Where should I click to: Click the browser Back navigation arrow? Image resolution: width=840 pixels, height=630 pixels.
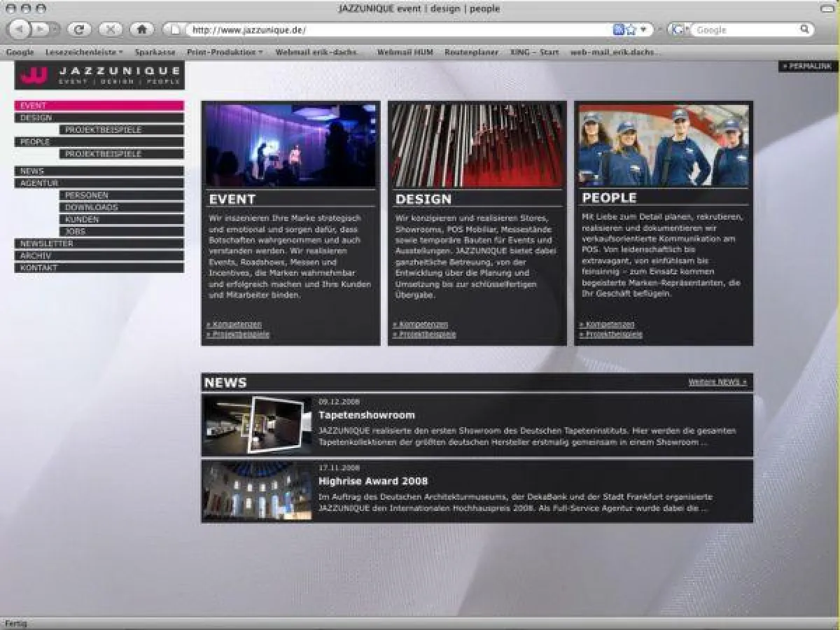pyautogui.click(x=21, y=29)
